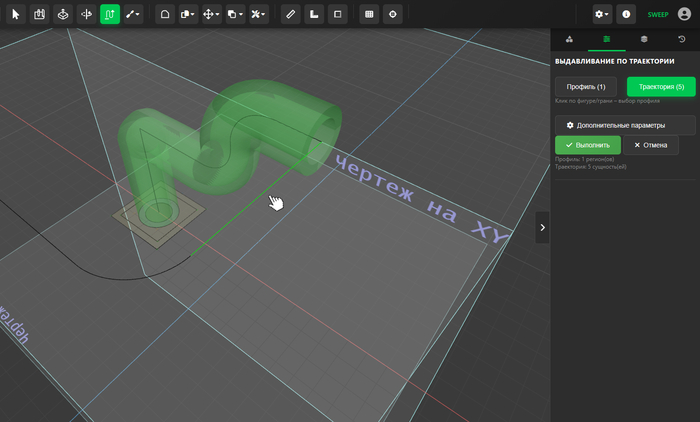Select the arrow pointer tool
Image resolution: width=700 pixels, height=422 pixels.
coord(16,14)
